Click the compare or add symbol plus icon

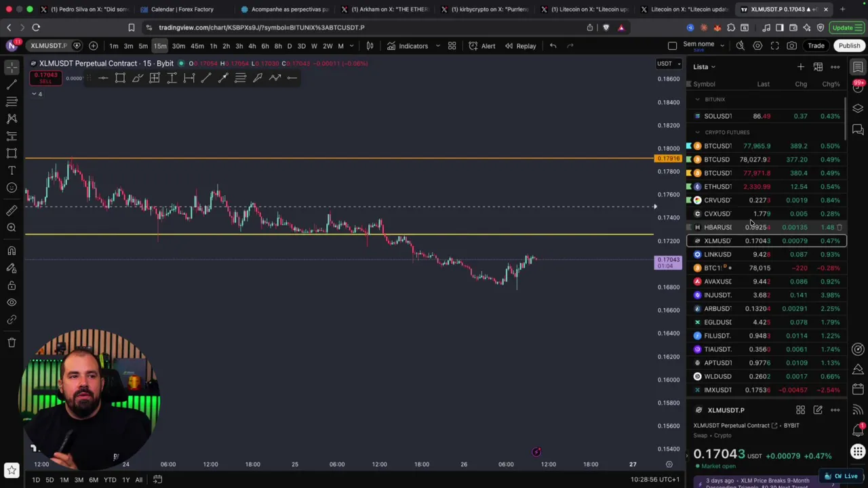[93, 46]
